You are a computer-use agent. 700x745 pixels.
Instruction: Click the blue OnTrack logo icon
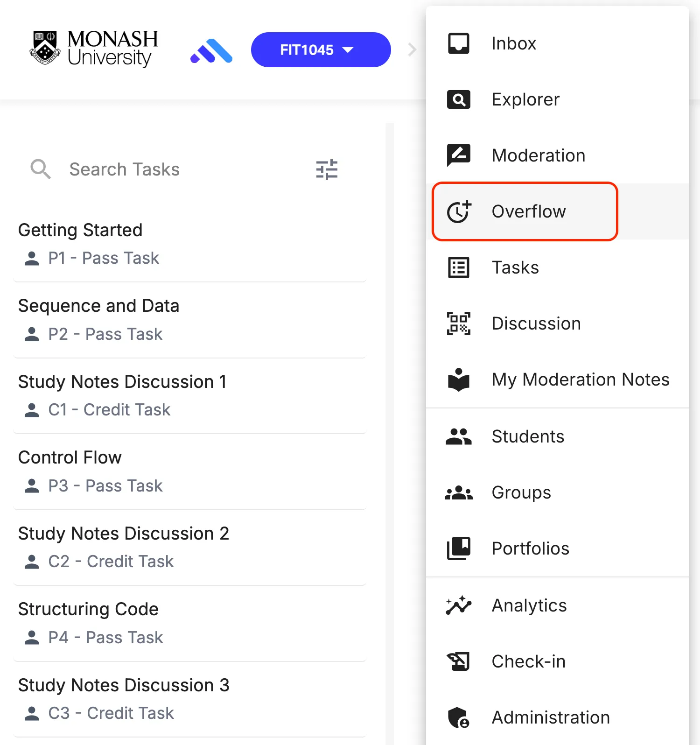coord(211,50)
